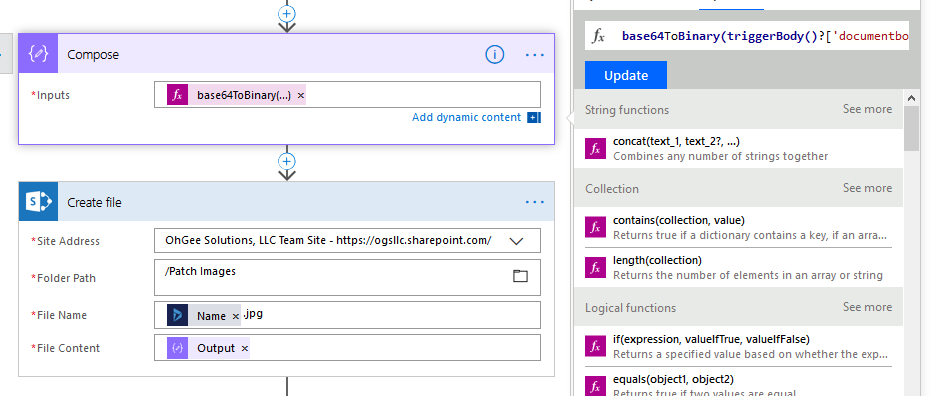The width and height of the screenshot is (937, 396).
Task: Insert step via plus above Compose
Action: [287, 13]
